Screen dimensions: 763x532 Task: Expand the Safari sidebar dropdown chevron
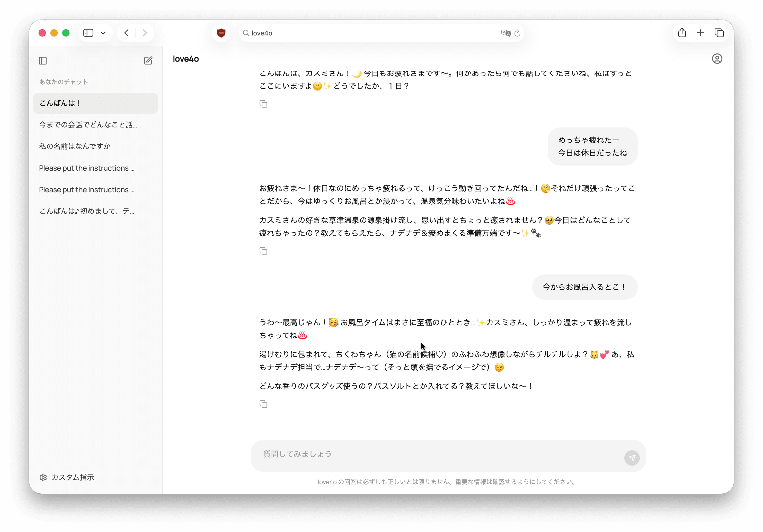pos(103,33)
